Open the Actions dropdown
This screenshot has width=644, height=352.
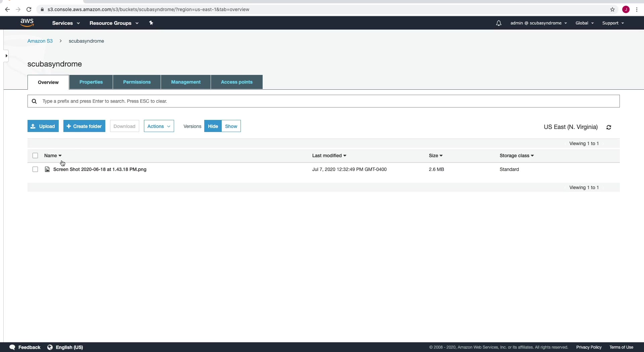(x=159, y=126)
